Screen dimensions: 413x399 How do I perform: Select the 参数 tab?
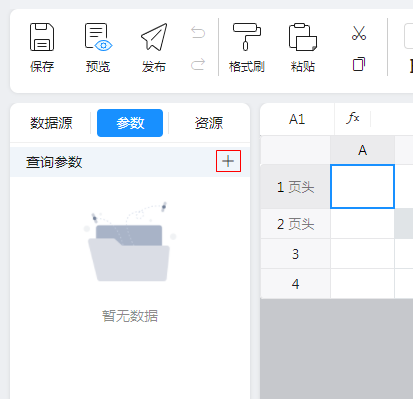coord(130,123)
